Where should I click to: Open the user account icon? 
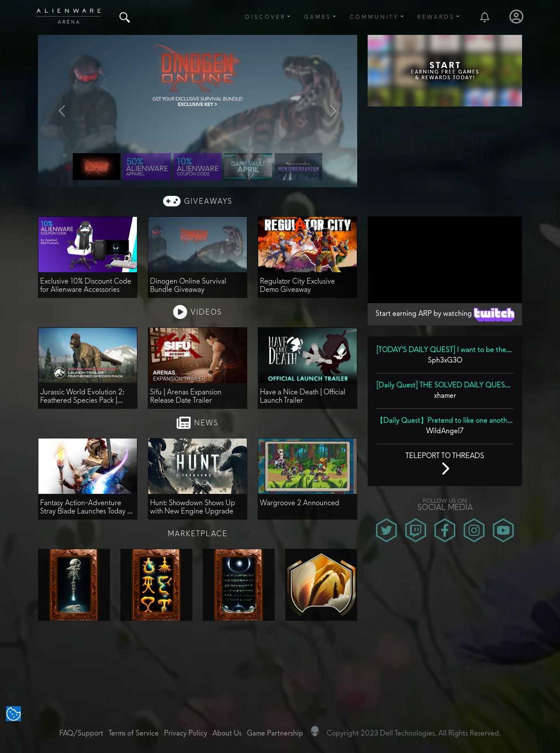click(516, 17)
